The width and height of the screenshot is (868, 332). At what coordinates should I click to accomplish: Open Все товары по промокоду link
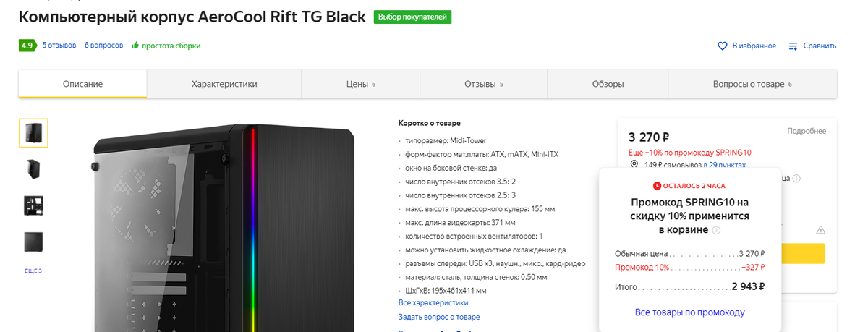[x=689, y=312]
